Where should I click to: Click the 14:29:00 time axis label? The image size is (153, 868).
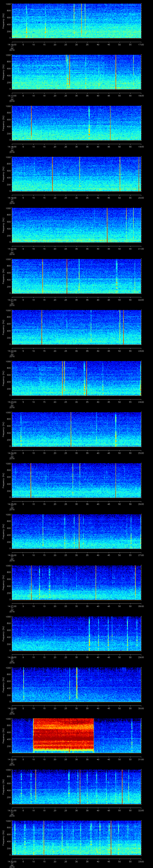point(12,708)
